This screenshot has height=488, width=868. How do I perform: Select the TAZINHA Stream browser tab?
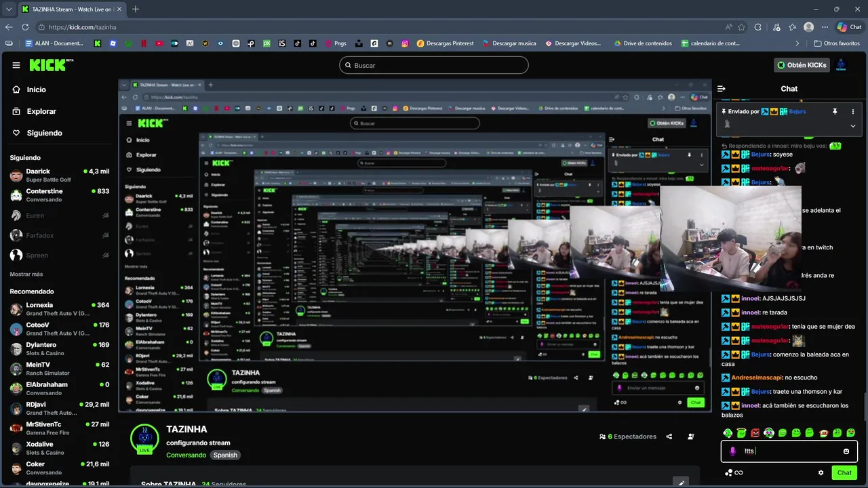click(71, 9)
